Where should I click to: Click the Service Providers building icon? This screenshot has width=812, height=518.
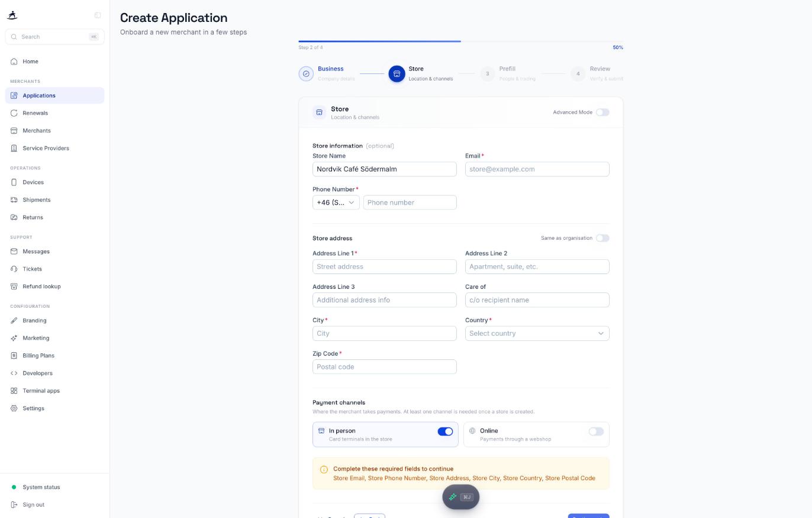[14, 148]
